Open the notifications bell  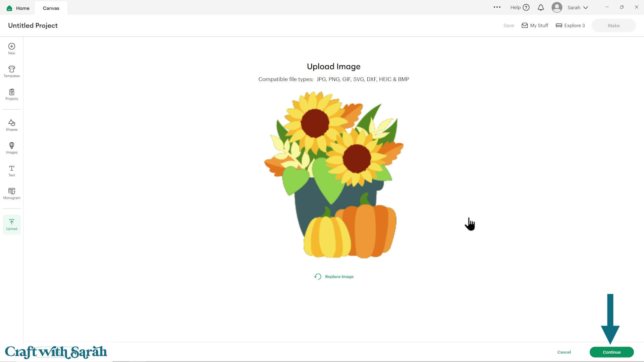pos(541,7)
